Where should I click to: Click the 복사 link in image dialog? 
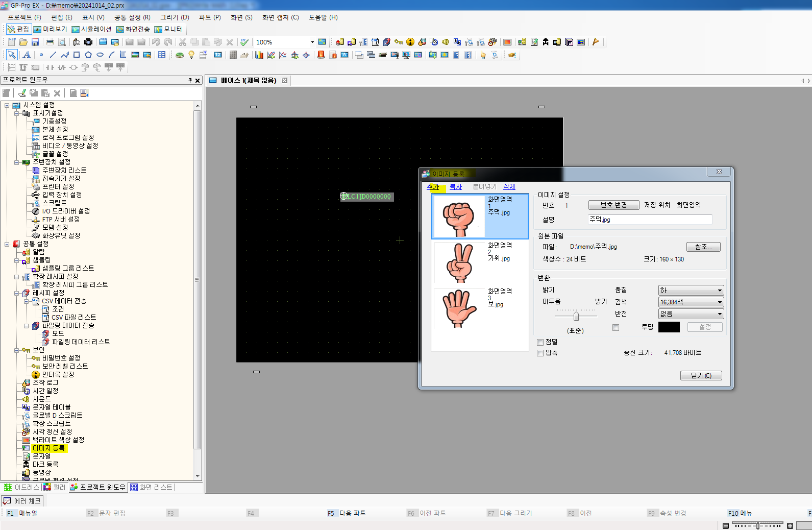click(456, 187)
